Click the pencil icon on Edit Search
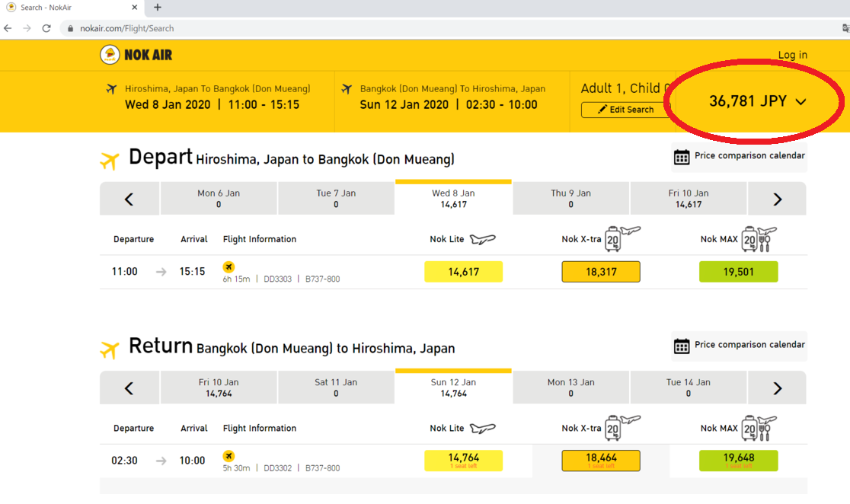Viewport: 850px width, 504px height. tap(602, 110)
